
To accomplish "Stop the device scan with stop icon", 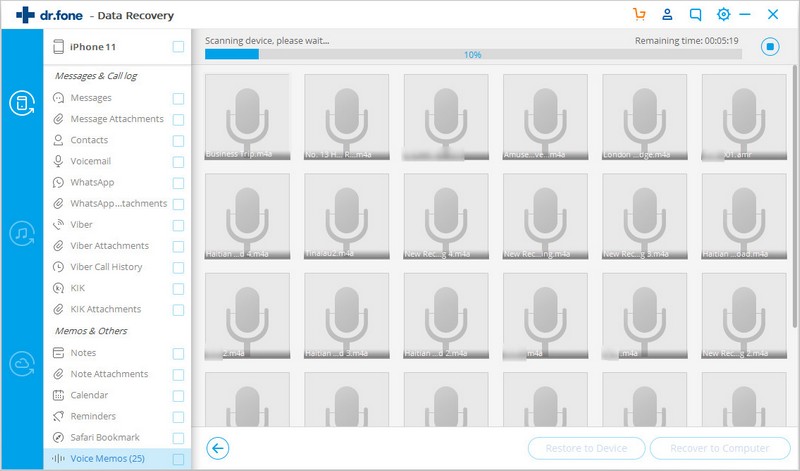I will coord(770,46).
